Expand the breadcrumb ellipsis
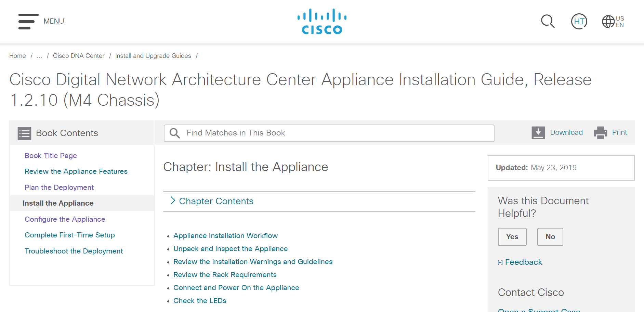This screenshot has height=312, width=644. pos(39,56)
